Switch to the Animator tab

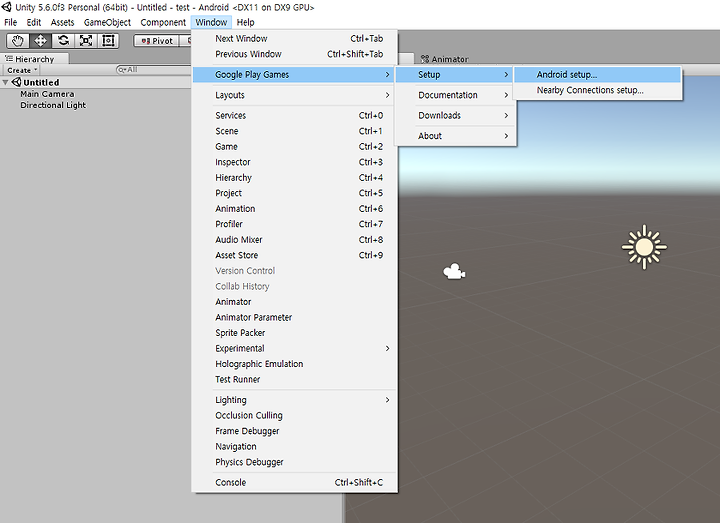444,59
